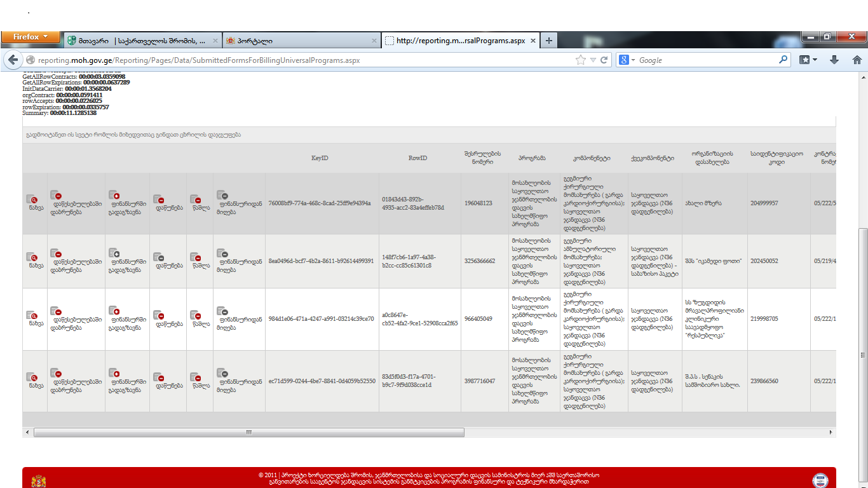Image resolution: width=868 pixels, height=488 pixels.
Task: Click the table's horizontal scrollbar thumb
Action: [x=248, y=432]
